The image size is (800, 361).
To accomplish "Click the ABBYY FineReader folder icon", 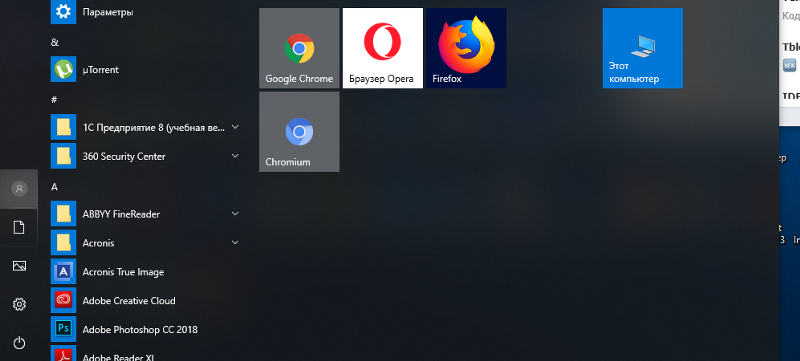I will click(x=63, y=214).
